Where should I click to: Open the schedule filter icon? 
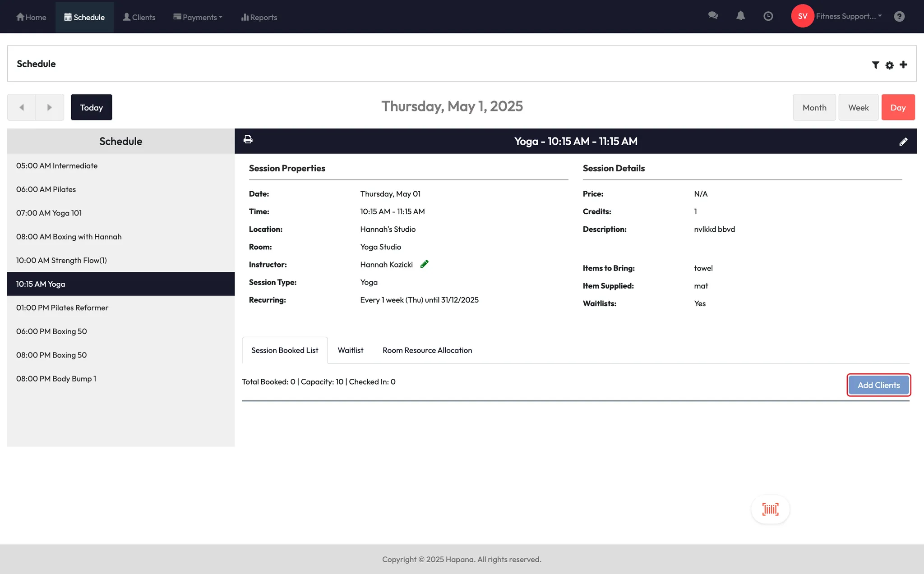pyautogui.click(x=875, y=65)
